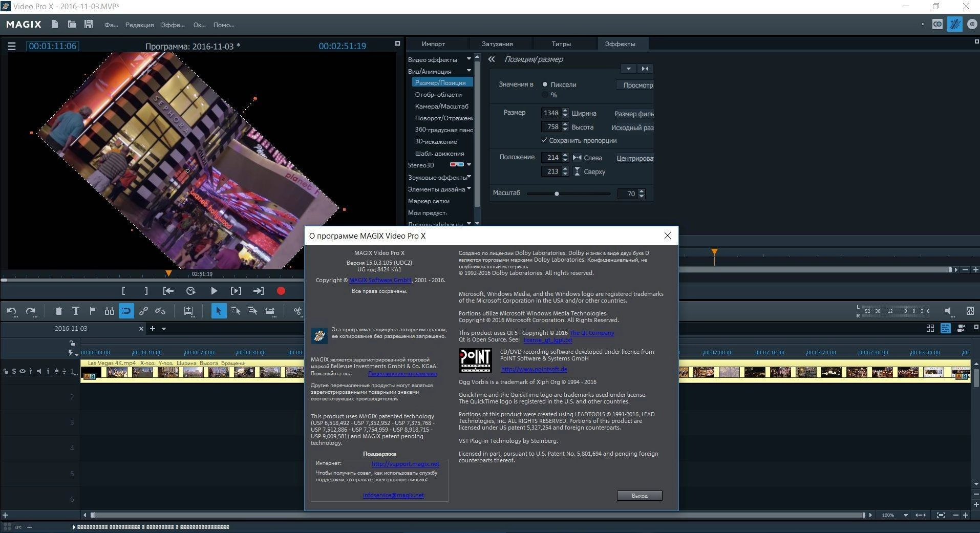The width and height of the screenshot is (980, 533).
Task: Click the redo arrow in timeline toolbar
Action: point(31,311)
